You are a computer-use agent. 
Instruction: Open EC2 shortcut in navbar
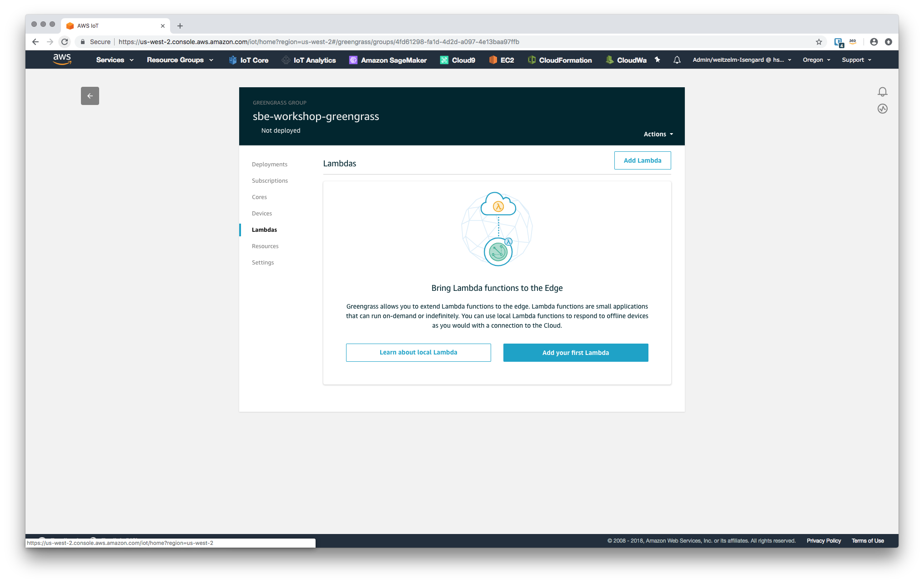coord(502,60)
